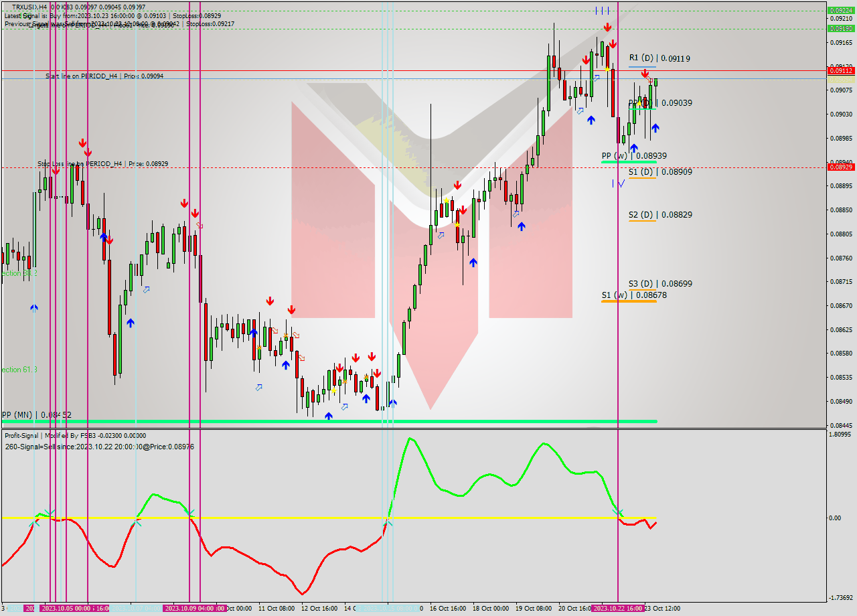Select the 1.80995 oscillator scale maximum value
Screen dimensions: 857x616
tap(840, 435)
